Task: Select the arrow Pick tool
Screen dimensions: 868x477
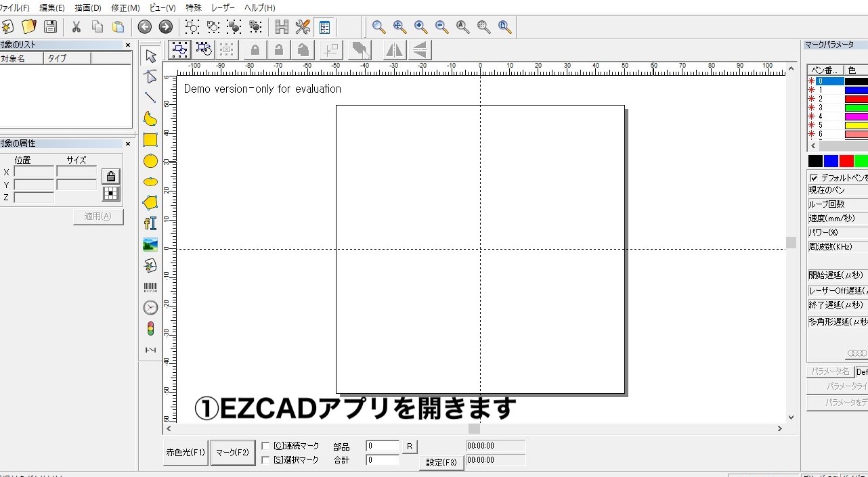Action: [150, 55]
